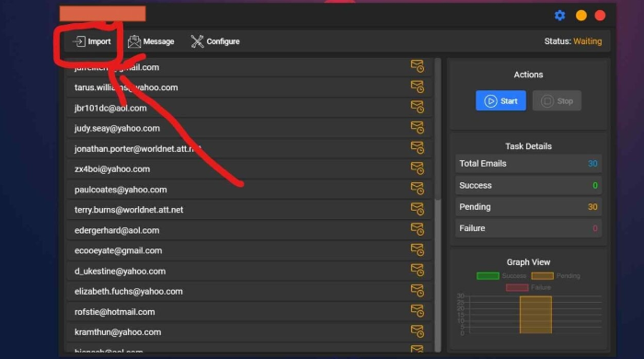Toggle the red Failure legend swatch

(x=517, y=287)
